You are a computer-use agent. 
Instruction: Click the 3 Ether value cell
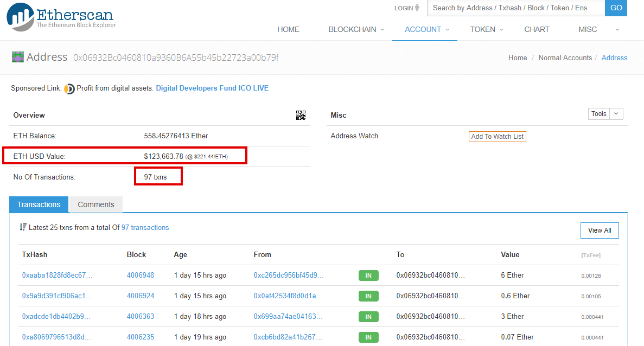[512, 317]
